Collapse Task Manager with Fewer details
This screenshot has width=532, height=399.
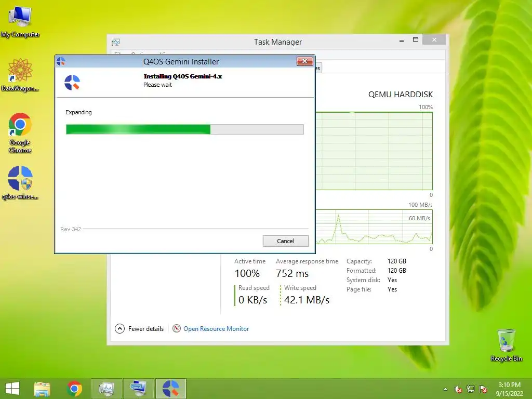click(139, 329)
